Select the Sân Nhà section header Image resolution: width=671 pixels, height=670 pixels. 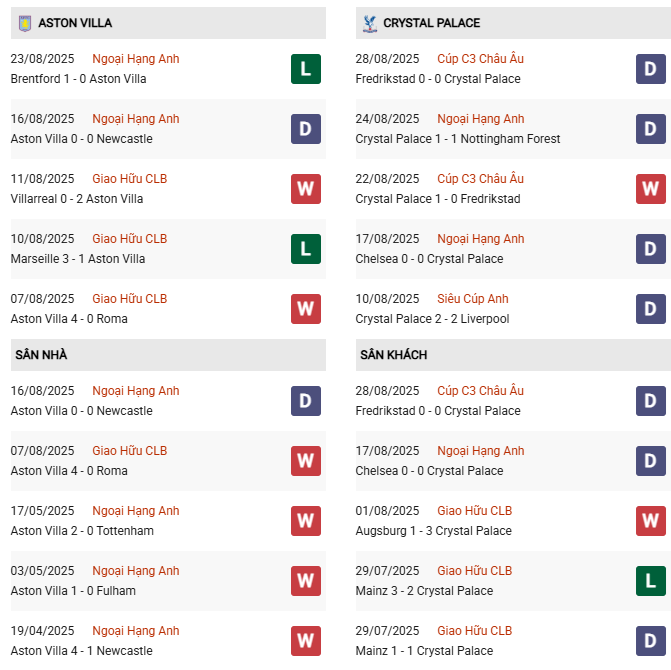(x=41, y=355)
